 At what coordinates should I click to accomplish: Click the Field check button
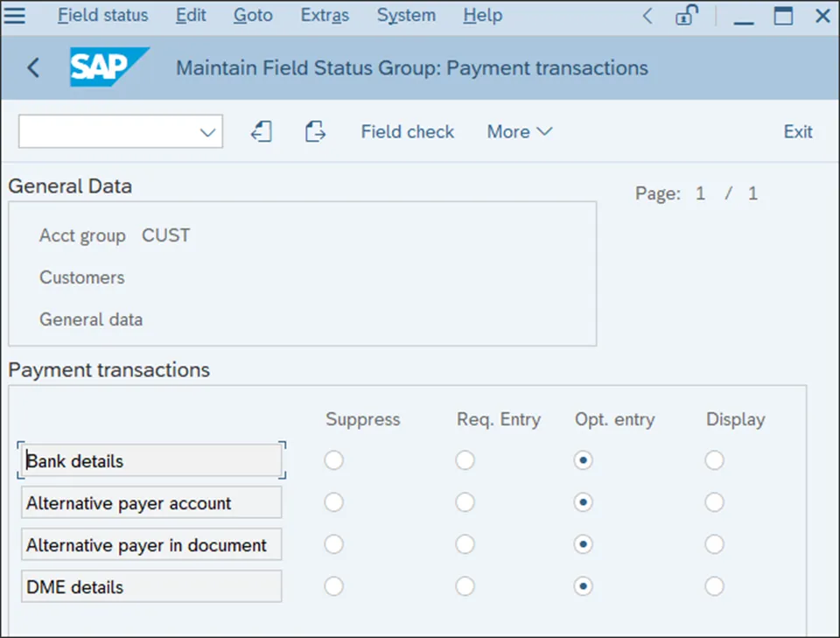pos(407,132)
